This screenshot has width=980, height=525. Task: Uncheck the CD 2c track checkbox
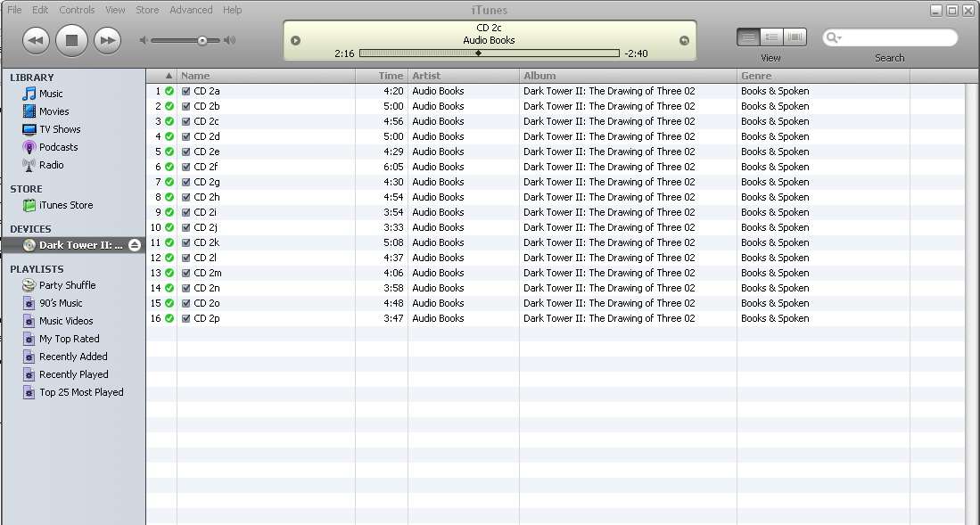[185, 121]
